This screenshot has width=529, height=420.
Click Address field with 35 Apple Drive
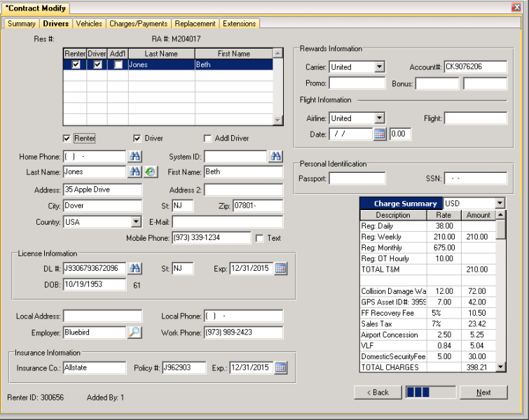[102, 190]
